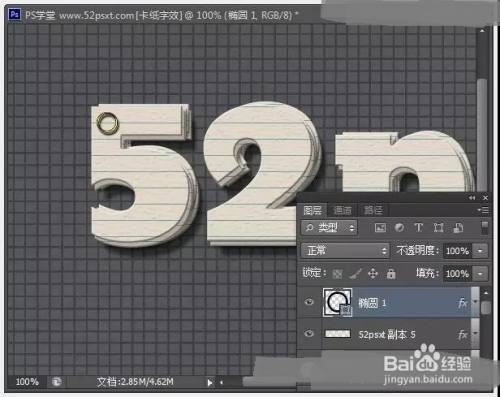Open the 不透明度 opacity slider arrow
Viewport: 500px width, 397px height.
480,251
